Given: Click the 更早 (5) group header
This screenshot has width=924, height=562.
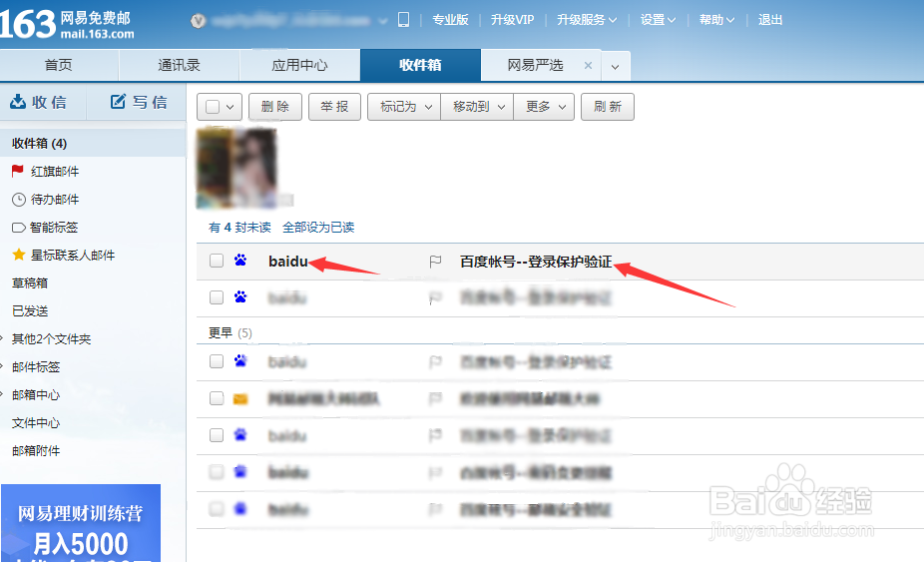Looking at the screenshot, I should pyautogui.click(x=231, y=333).
